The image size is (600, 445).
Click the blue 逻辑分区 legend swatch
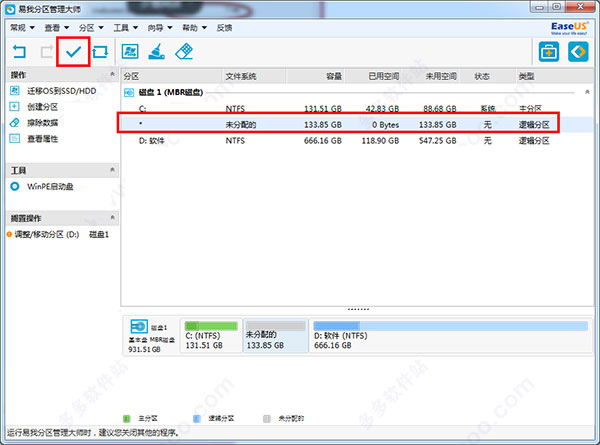[x=196, y=418]
